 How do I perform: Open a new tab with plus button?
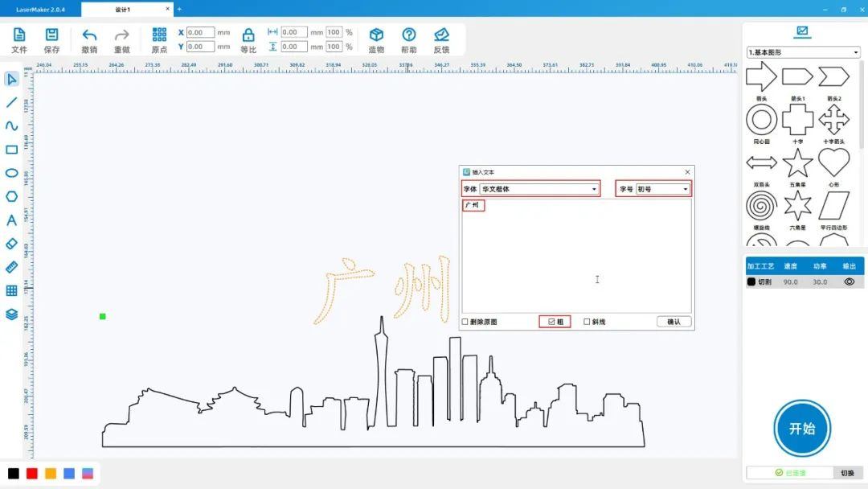click(x=179, y=10)
